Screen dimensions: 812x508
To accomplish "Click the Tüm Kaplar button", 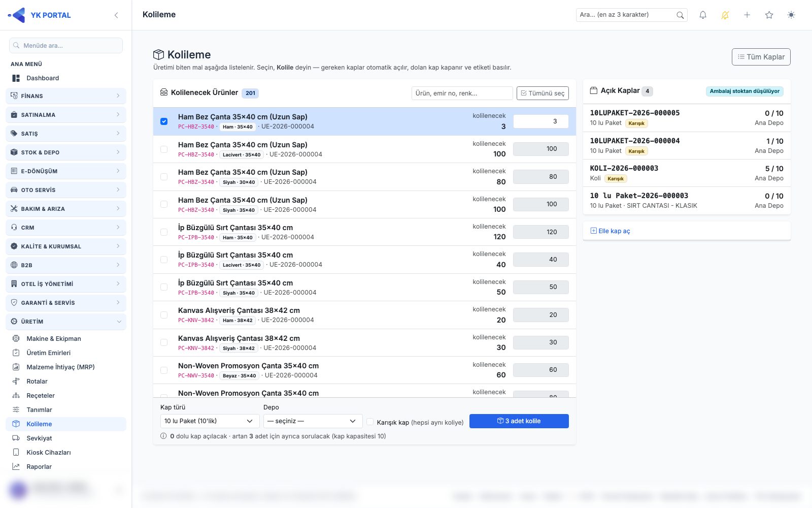I will (761, 57).
